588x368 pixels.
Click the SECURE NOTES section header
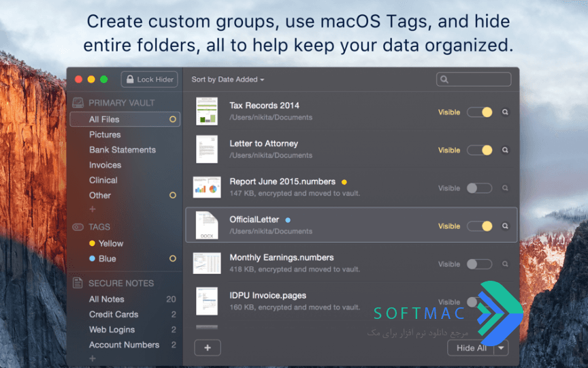pyautogui.click(x=121, y=283)
